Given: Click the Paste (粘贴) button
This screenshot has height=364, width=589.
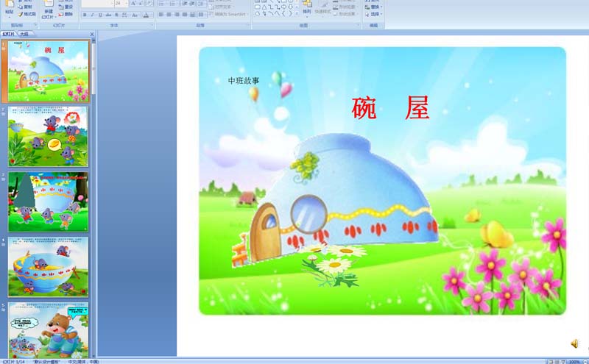Looking at the screenshot, I should coord(10,10).
